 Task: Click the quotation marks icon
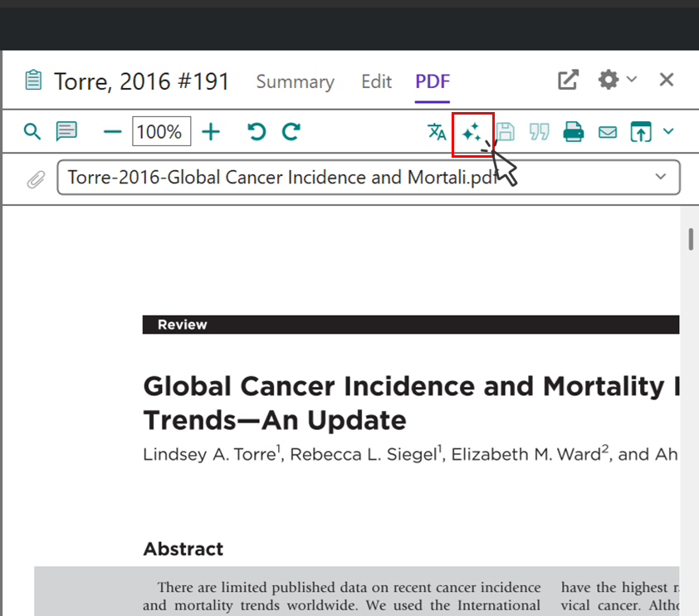pos(540,131)
